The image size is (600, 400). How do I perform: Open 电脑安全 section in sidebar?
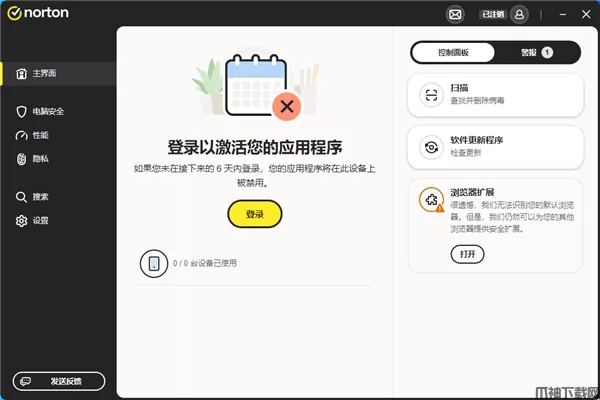(40, 111)
